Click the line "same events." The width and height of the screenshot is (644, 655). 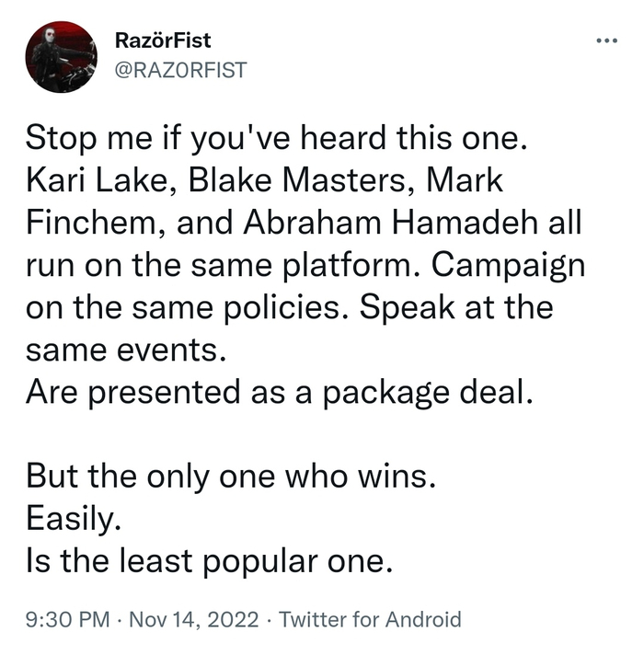(x=123, y=349)
